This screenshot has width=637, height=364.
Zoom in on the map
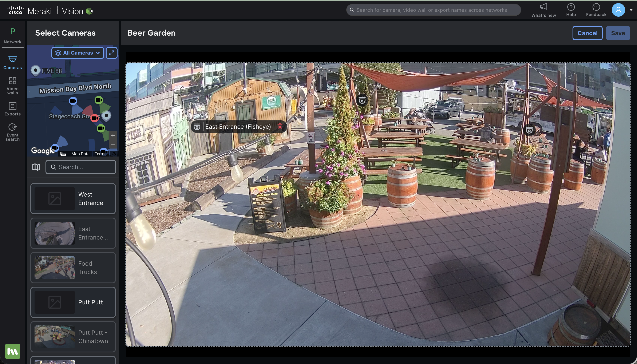point(113,135)
